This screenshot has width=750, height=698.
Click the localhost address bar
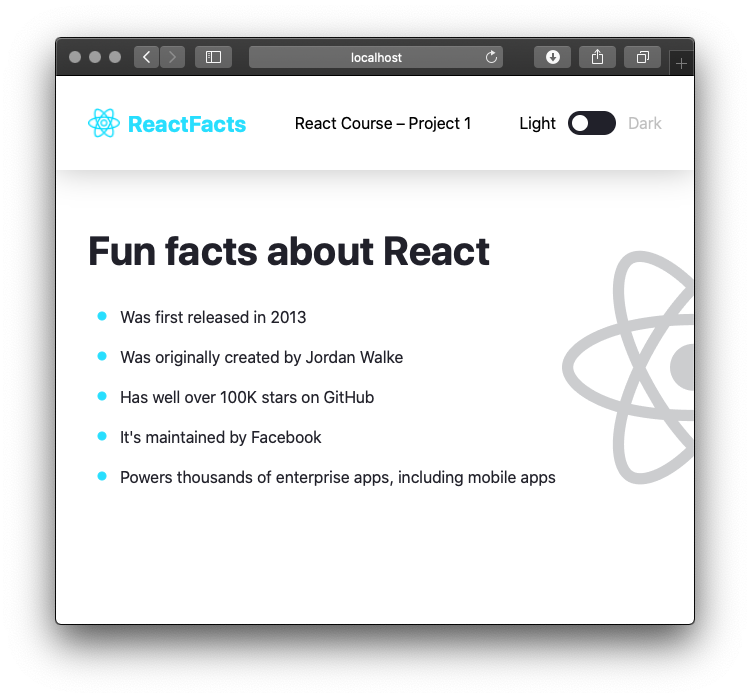(x=376, y=57)
